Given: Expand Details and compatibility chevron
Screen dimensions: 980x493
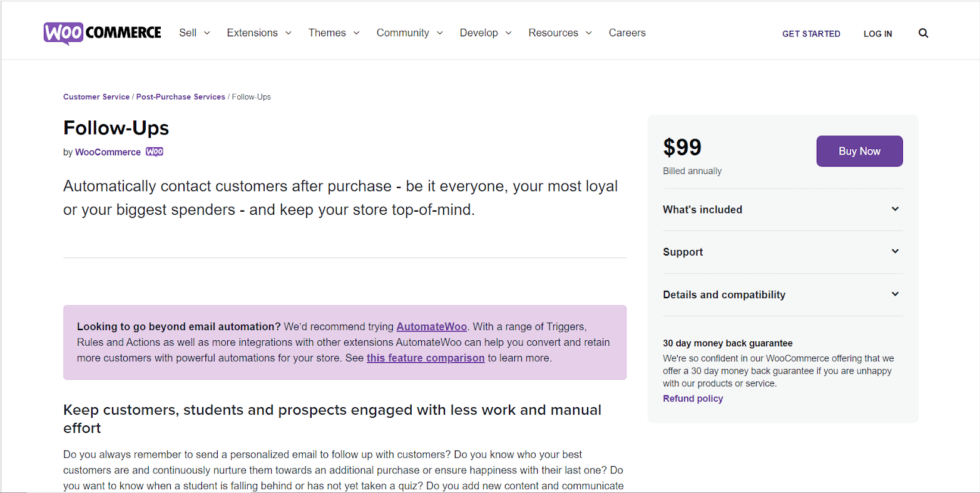Looking at the screenshot, I should click(x=895, y=294).
